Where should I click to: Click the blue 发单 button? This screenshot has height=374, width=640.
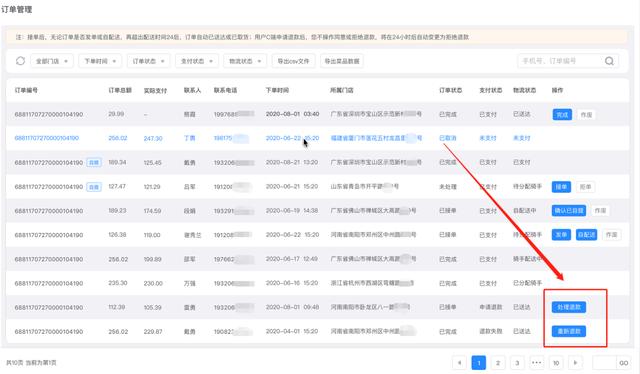561,235
